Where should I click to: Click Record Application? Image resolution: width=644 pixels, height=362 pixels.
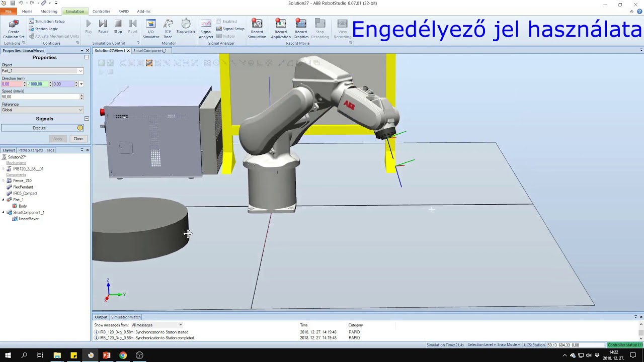point(281,29)
